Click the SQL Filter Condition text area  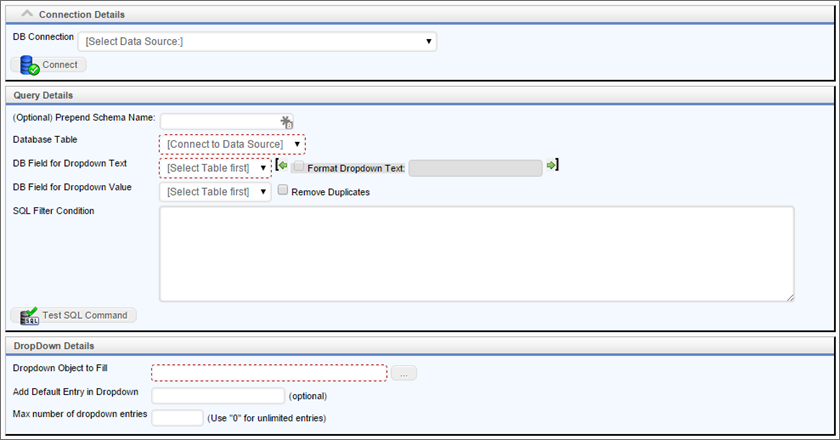tap(476, 253)
